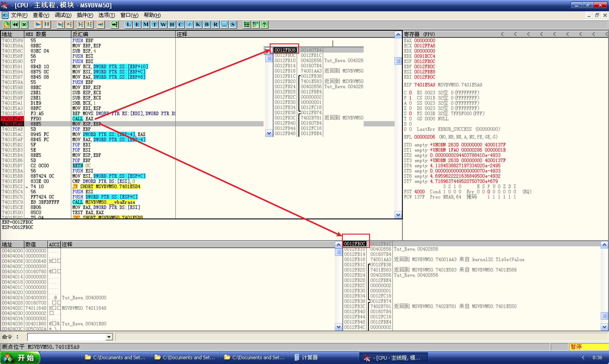Open the Log window (L) icon
The height and width of the screenshot is (364, 609).
[x=128, y=25]
